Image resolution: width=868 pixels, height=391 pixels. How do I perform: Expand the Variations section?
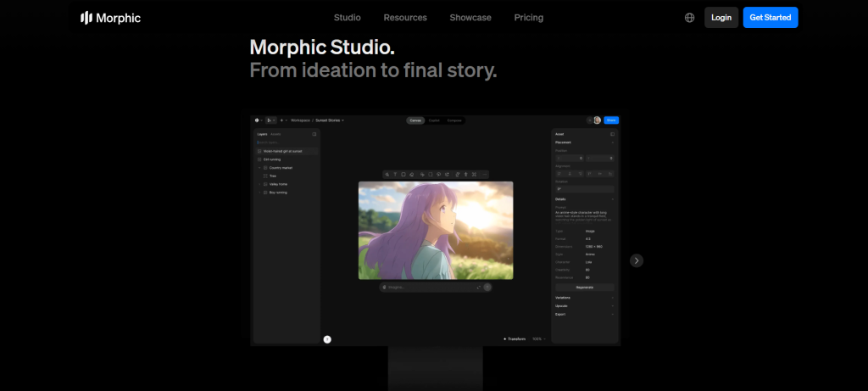click(612, 298)
